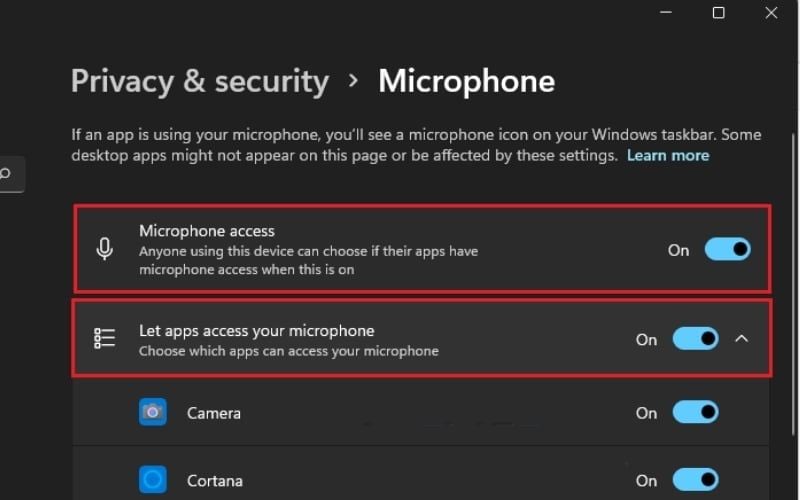Click the app list icon beside Let apps access
Image resolution: width=800 pixels, height=500 pixels.
pyautogui.click(x=105, y=339)
